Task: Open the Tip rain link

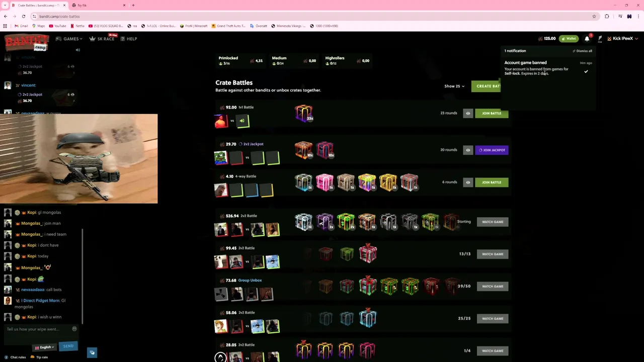Action: click(39, 357)
